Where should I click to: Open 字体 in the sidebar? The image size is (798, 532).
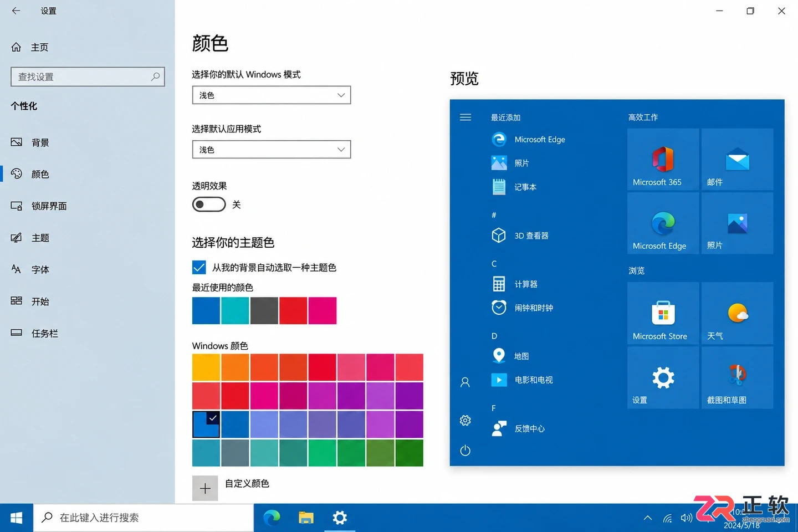(x=87, y=269)
